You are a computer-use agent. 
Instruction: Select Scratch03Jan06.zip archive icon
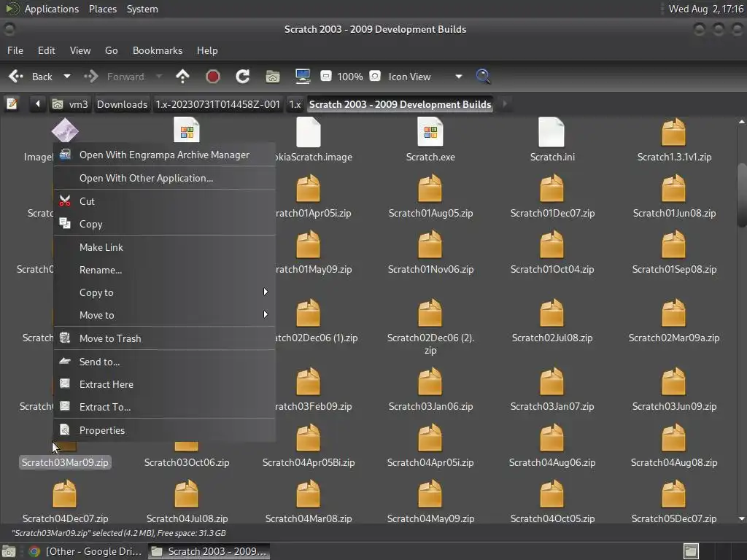click(430, 381)
